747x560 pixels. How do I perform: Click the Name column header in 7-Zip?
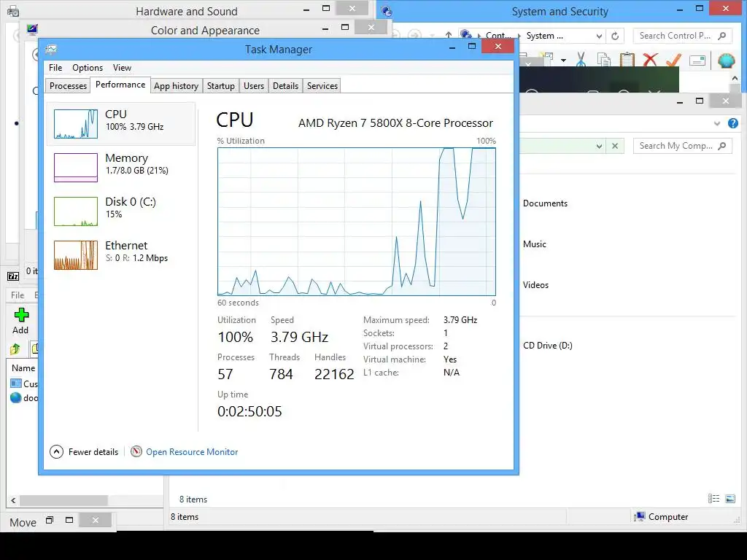click(x=23, y=368)
